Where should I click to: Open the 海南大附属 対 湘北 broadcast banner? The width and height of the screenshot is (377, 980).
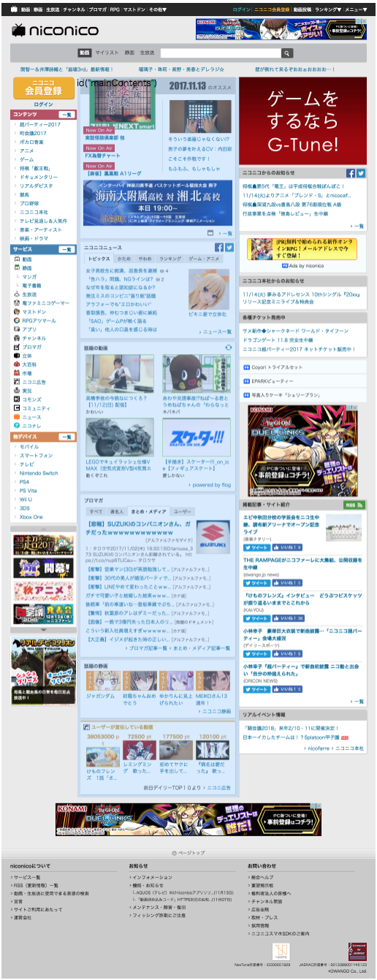pos(158,204)
